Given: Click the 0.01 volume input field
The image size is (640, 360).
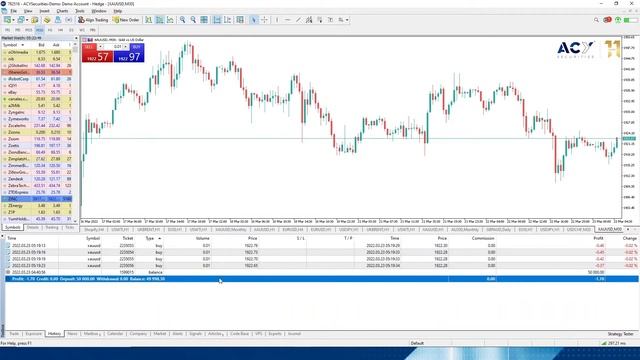Looking at the screenshot, I should tap(114, 47).
